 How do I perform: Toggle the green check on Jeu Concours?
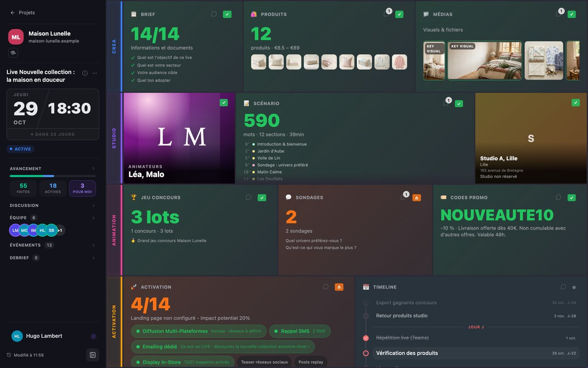point(262,198)
